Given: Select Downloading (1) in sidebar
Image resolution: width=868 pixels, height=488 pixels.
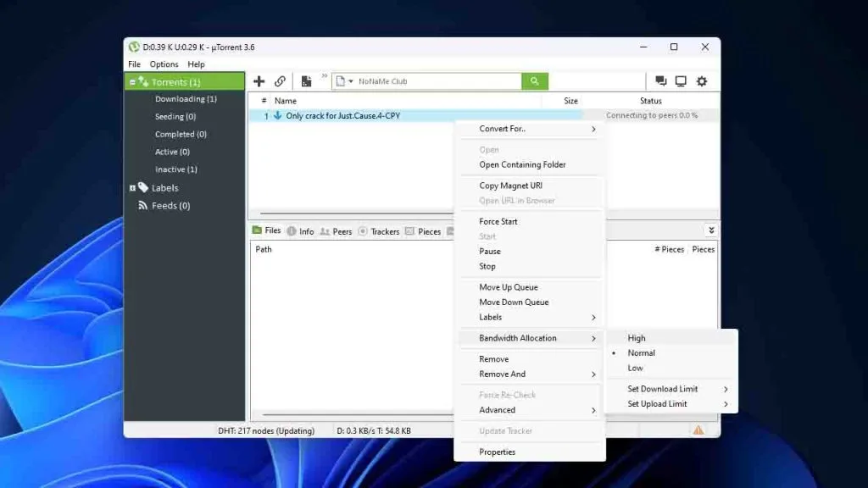Looking at the screenshot, I should [186, 99].
